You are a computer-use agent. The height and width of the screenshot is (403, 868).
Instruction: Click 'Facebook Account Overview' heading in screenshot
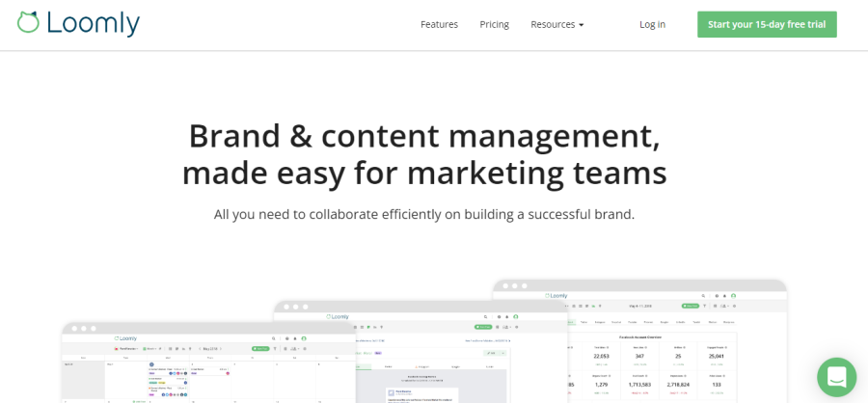click(x=639, y=336)
